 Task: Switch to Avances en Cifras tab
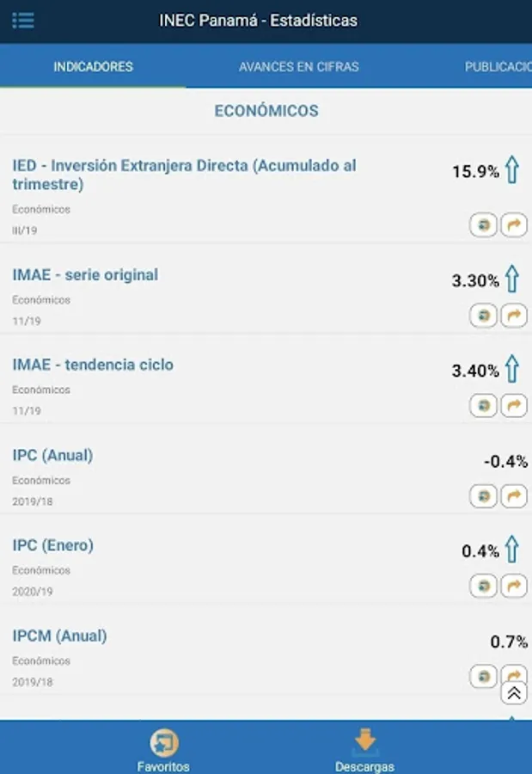pos(298,66)
